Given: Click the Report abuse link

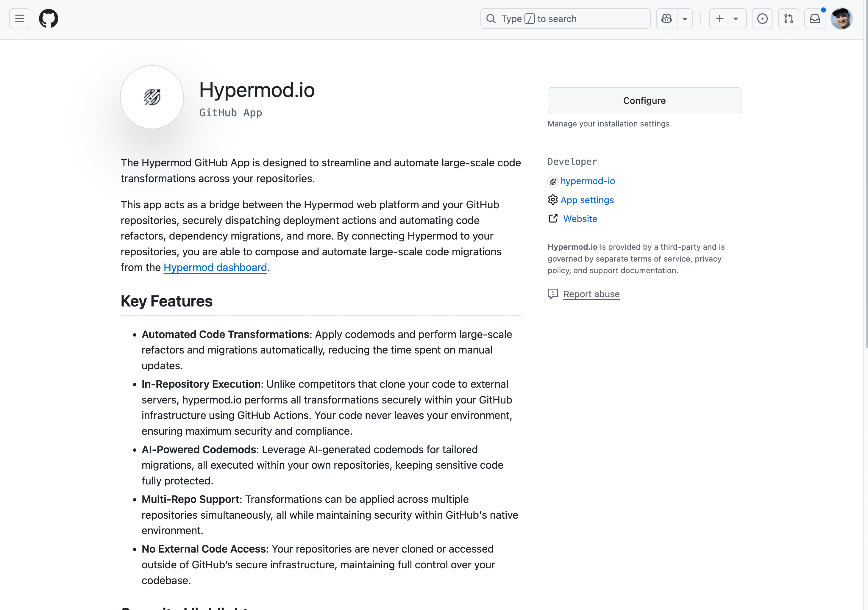Looking at the screenshot, I should coord(591,294).
